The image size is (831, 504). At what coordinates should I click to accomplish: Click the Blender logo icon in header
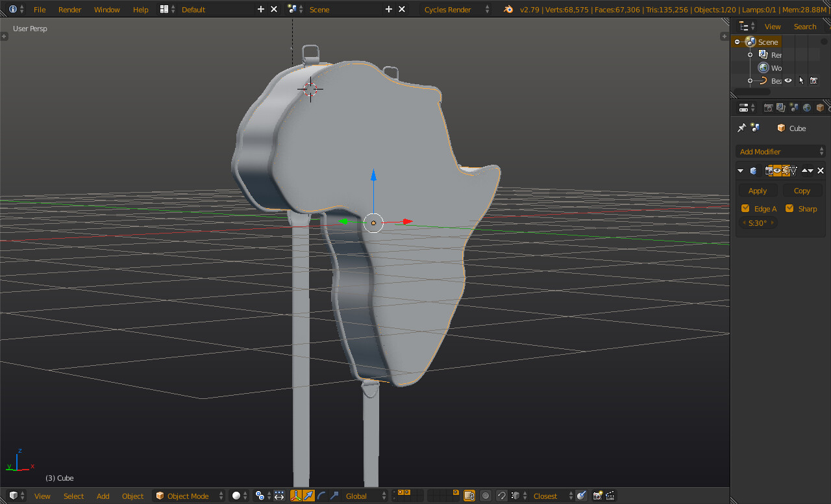tap(508, 9)
